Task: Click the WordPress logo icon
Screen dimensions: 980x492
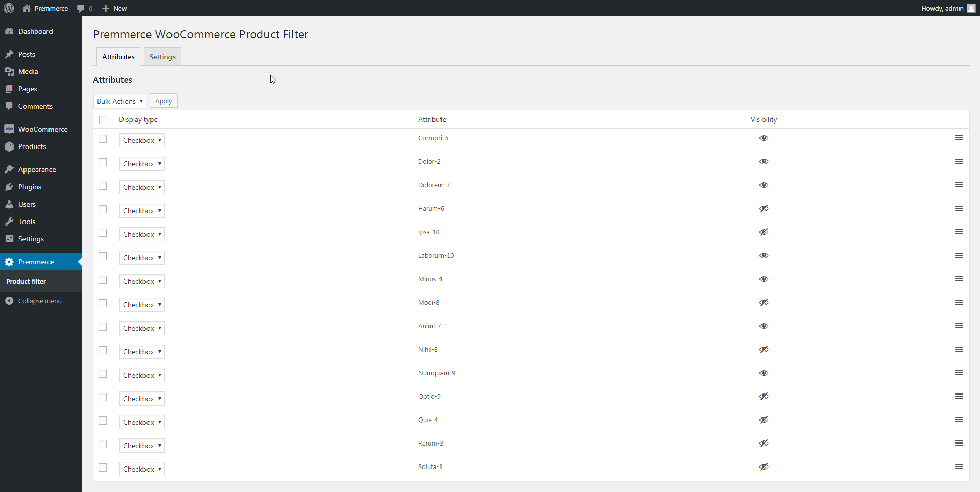Action: click(x=9, y=8)
